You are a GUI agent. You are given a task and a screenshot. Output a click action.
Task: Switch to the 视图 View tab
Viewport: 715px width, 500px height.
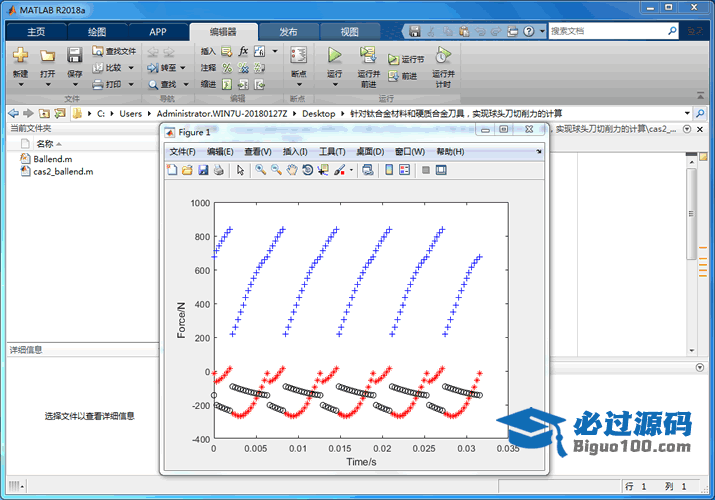coord(350,32)
